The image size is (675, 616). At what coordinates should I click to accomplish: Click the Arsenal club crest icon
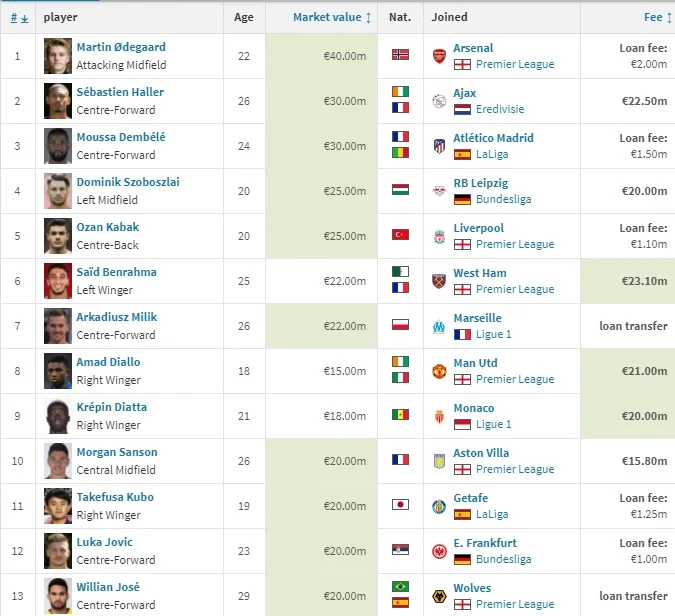tap(438, 56)
